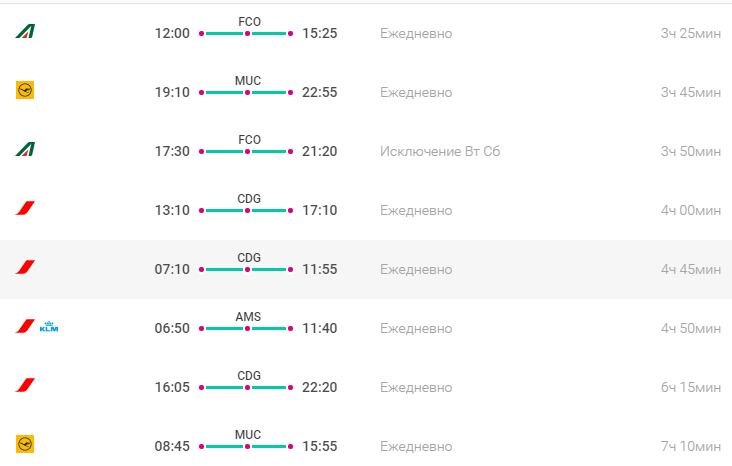732x466 pixels.
Task: Select the AMS stopover label
Action: tap(248, 316)
